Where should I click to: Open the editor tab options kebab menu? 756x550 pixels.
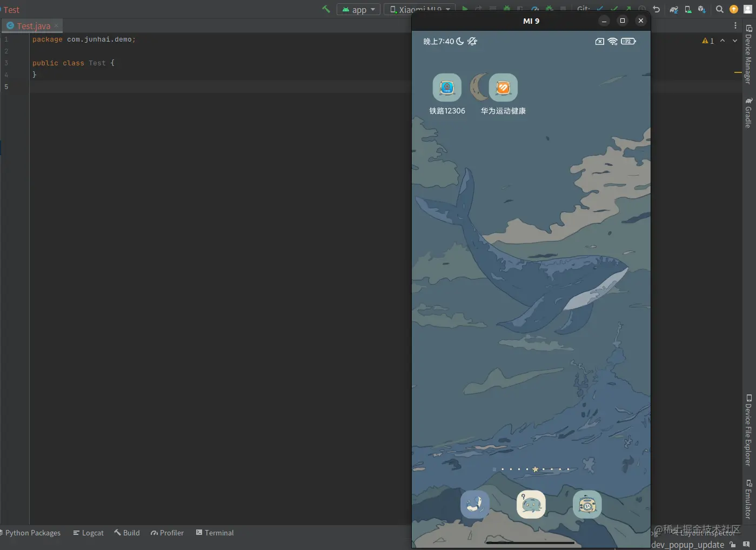pos(735,25)
